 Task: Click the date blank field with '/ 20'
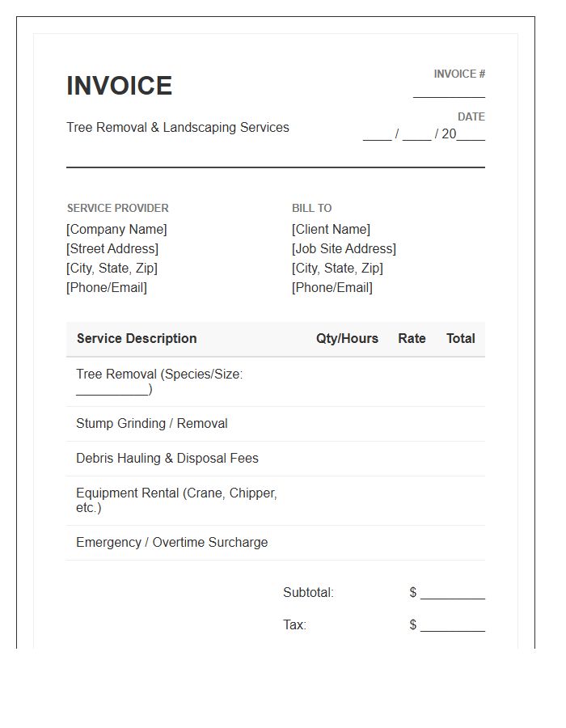click(x=424, y=134)
